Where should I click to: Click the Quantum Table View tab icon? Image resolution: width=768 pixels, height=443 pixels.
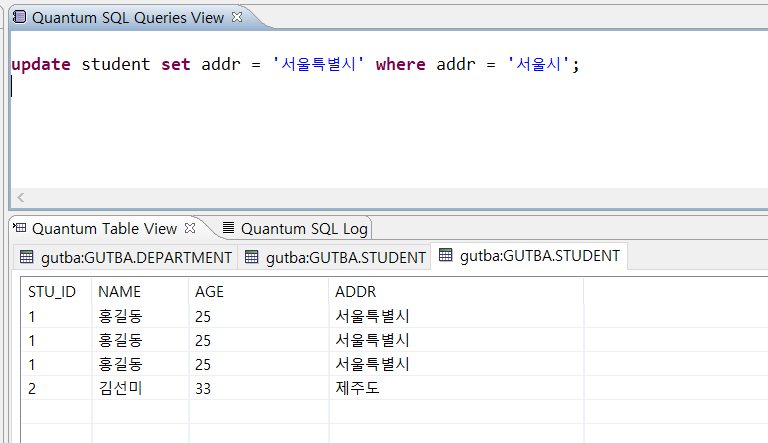click(20, 228)
